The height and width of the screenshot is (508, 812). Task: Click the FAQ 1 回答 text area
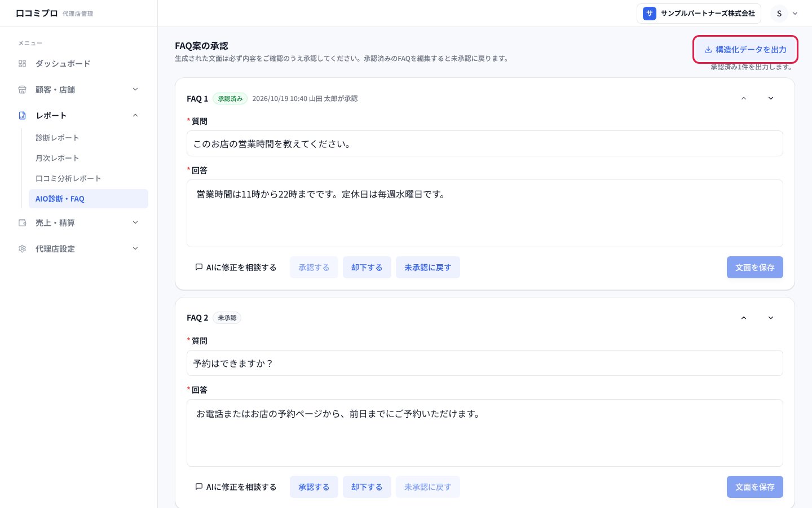(x=485, y=213)
